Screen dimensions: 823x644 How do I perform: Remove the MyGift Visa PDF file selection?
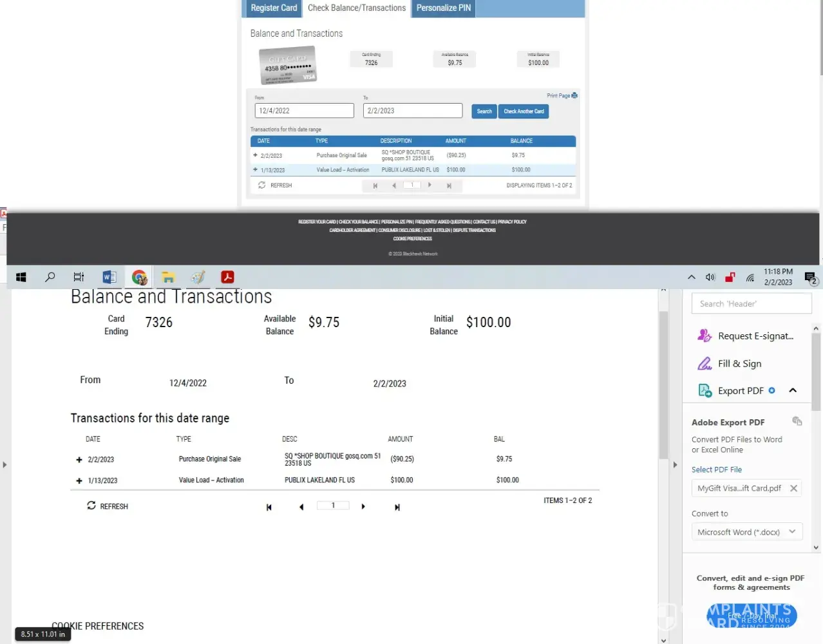(x=793, y=488)
